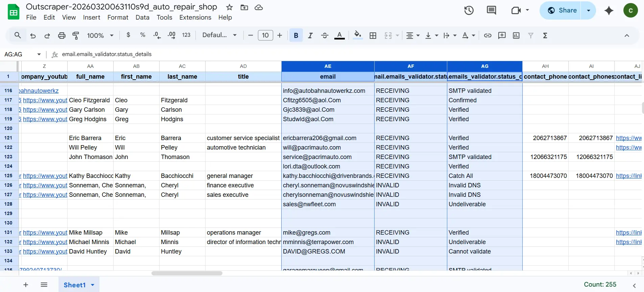Insert a chart using toolbar icon
644x292 pixels.
click(516, 35)
